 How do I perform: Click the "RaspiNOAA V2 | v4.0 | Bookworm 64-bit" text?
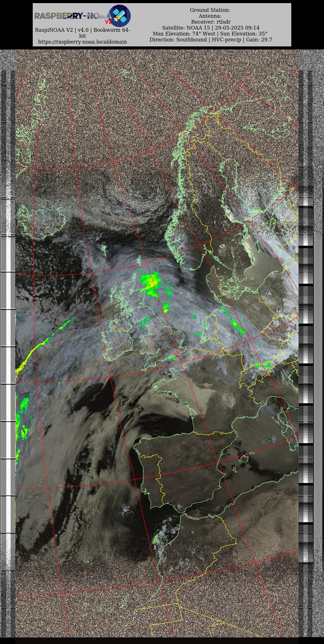point(82,33)
